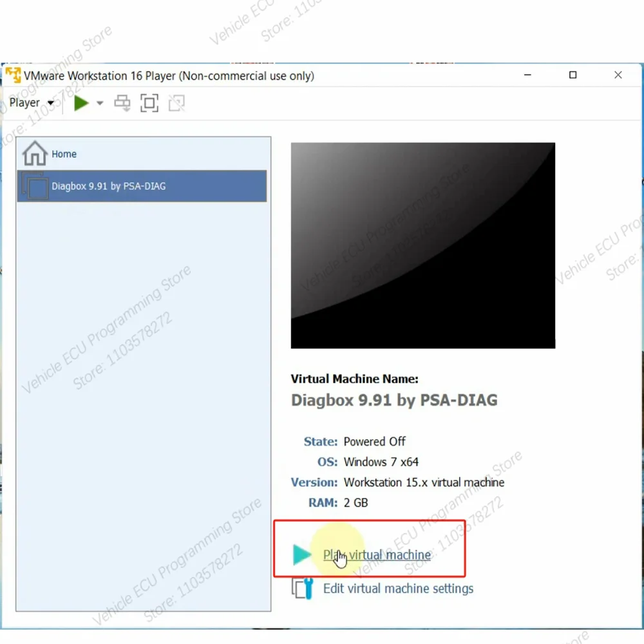Screen dimensions: 644x644
Task: Click the green power-on play toolbar button
Action: (81, 102)
